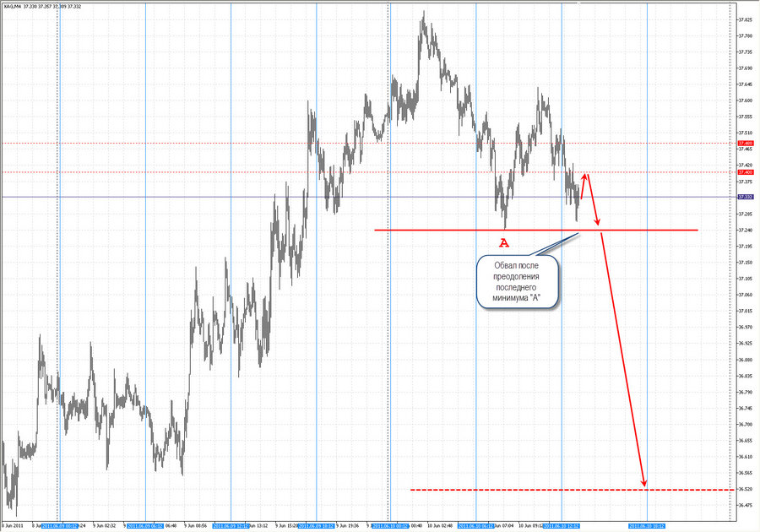Select the 2011.06.10 05:12 time label
The image size is (760, 532).
(475, 524)
